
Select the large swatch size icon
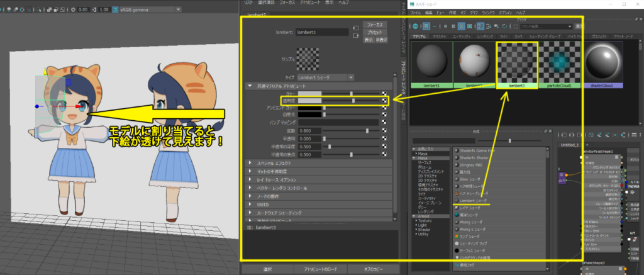tap(461, 26)
